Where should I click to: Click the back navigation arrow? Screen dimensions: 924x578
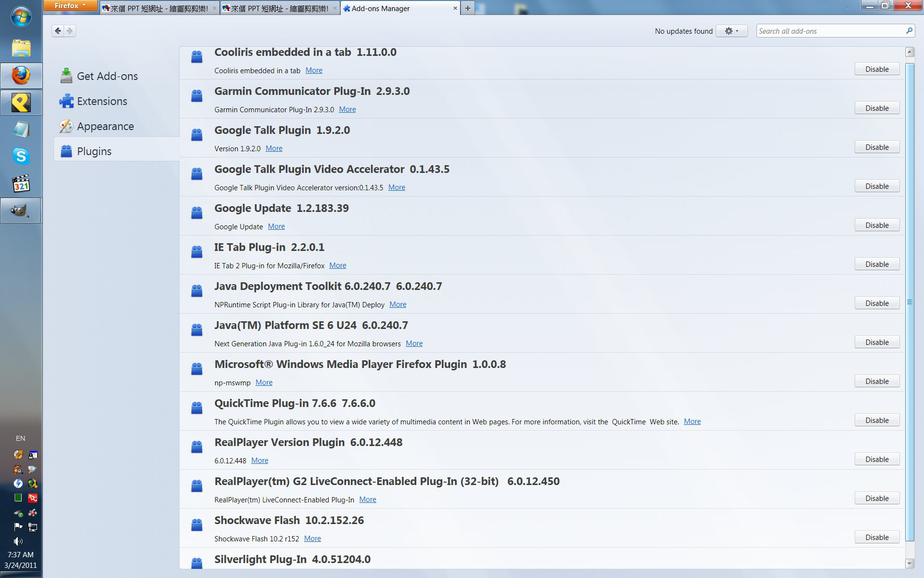[x=58, y=31]
